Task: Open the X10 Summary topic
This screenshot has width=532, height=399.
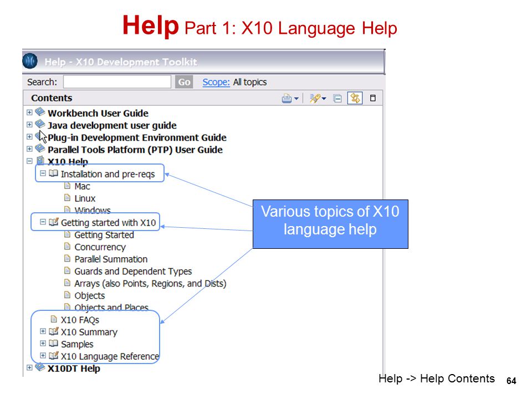Action: pyautogui.click(x=89, y=332)
